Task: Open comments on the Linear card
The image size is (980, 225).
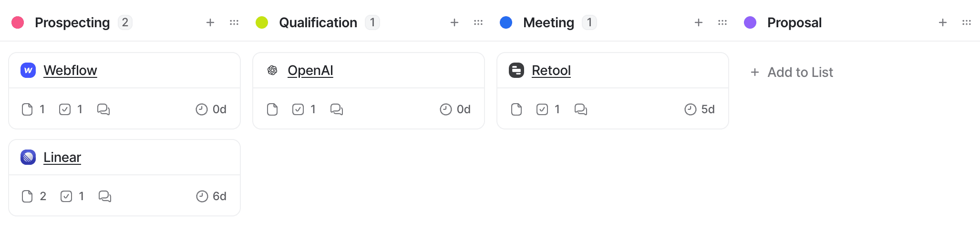Action: click(x=105, y=196)
